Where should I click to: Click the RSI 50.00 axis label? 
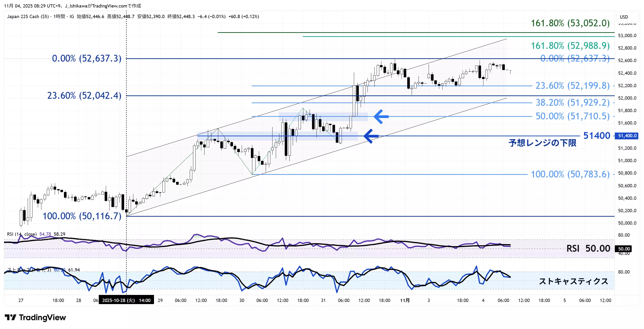pyautogui.click(x=624, y=249)
